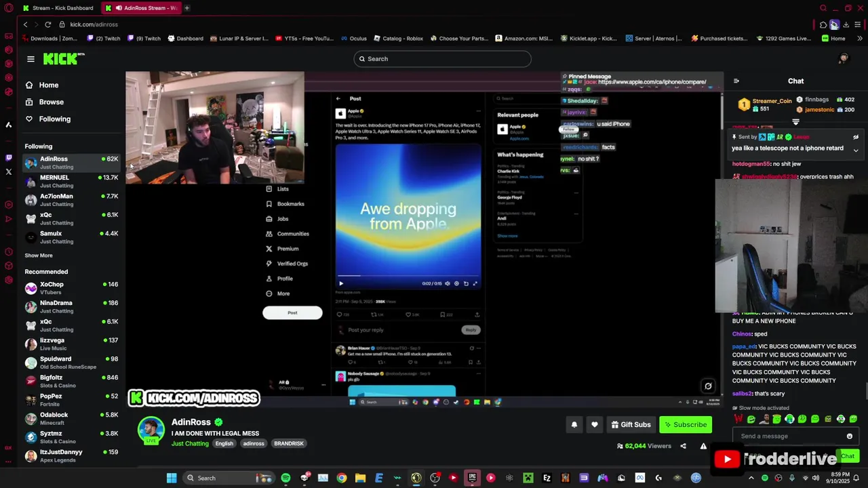
Task: Open Dashboard bookmark
Action: pyautogui.click(x=185, y=39)
